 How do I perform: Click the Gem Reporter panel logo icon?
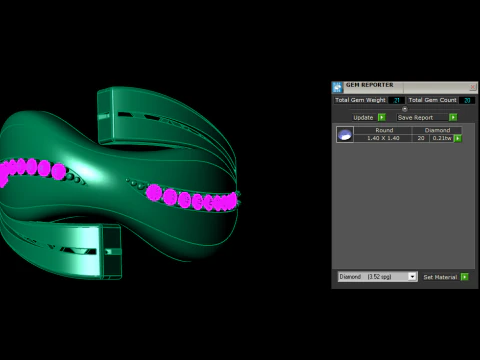click(x=337, y=87)
